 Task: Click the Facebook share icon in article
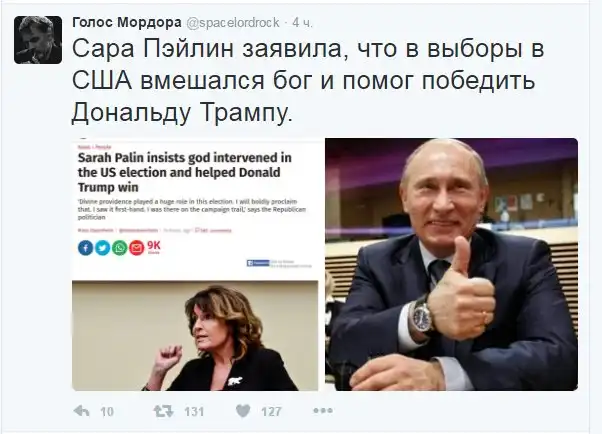[x=85, y=248]
